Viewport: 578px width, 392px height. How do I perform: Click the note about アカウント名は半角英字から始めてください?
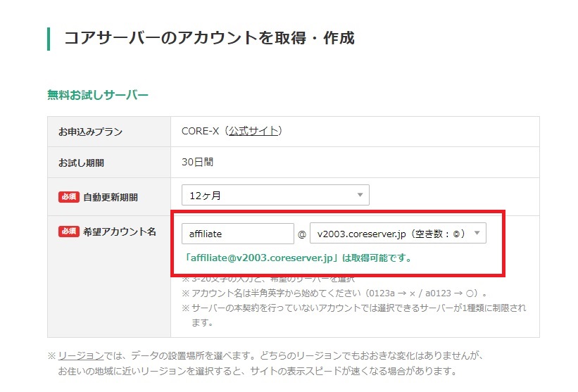(334, 293)
